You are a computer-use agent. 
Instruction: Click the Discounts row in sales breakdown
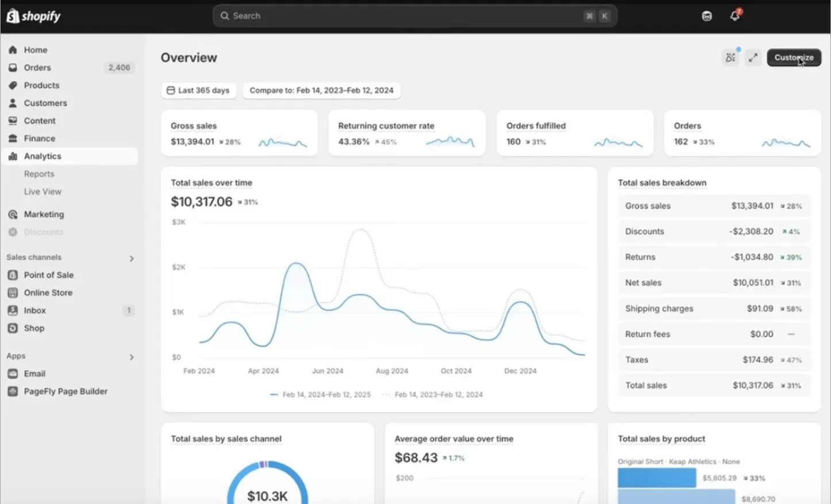coord(714,232)
